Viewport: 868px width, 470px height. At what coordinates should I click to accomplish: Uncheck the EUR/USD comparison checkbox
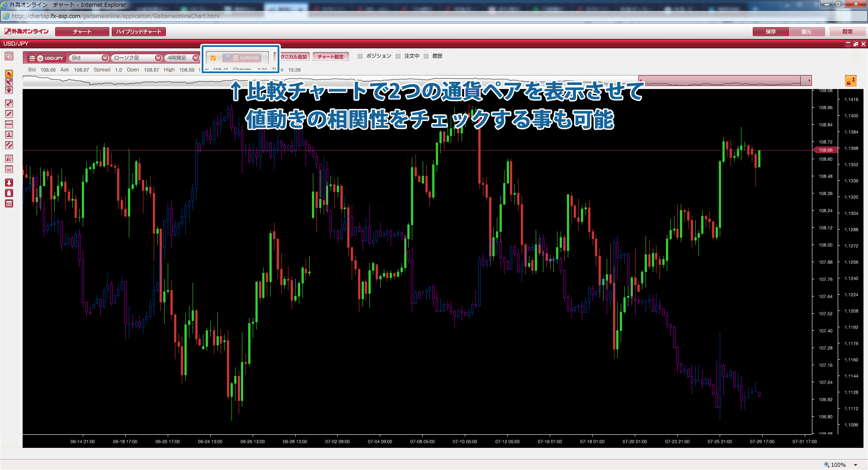click(x=213, y=58)
